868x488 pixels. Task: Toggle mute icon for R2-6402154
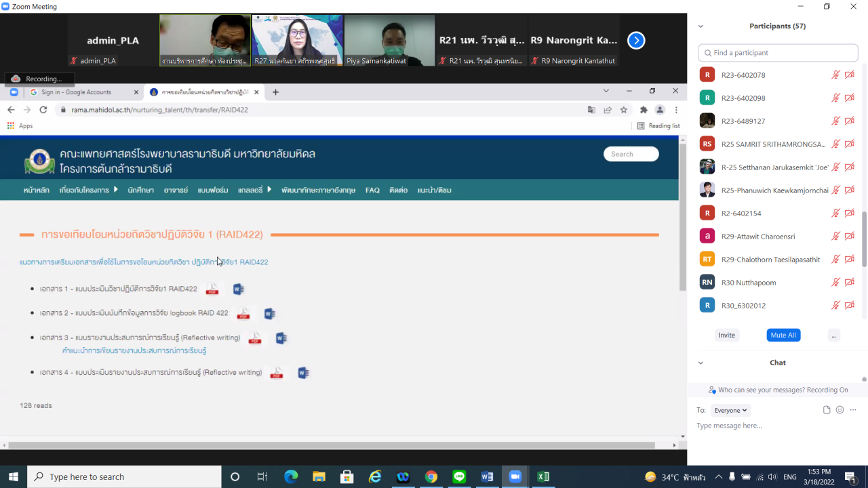point(836,213)
